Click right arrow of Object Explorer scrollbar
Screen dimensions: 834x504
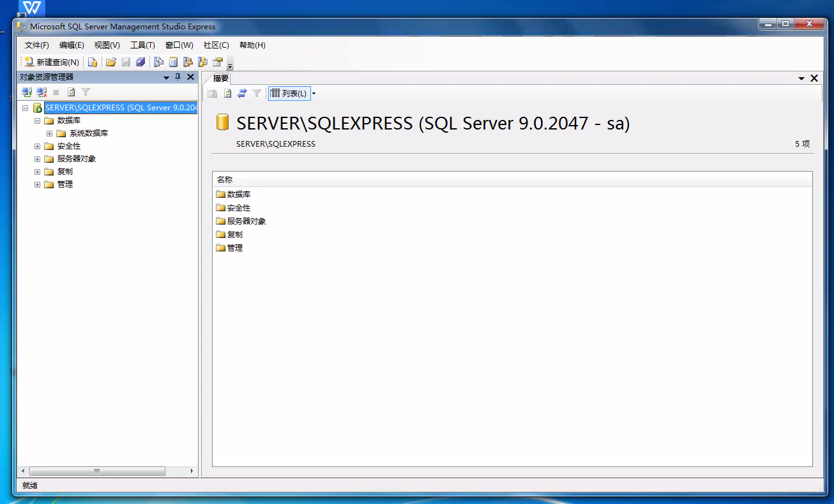click(192, 471)
